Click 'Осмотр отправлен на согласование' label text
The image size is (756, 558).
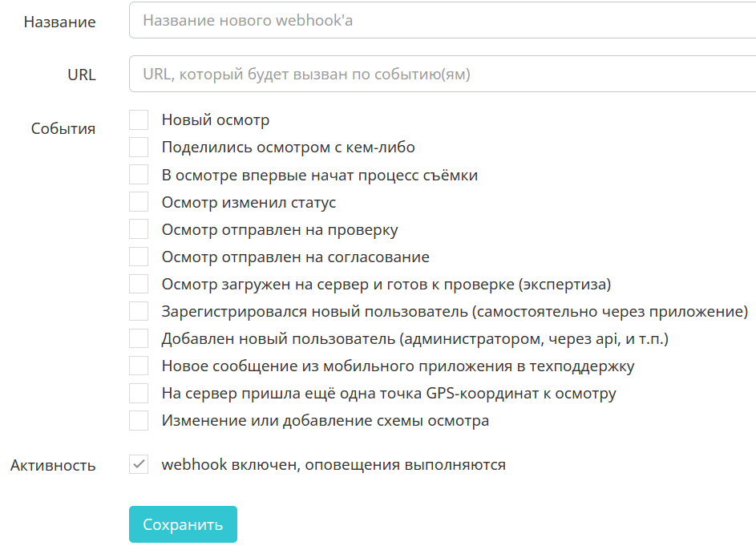pos(295,257)
